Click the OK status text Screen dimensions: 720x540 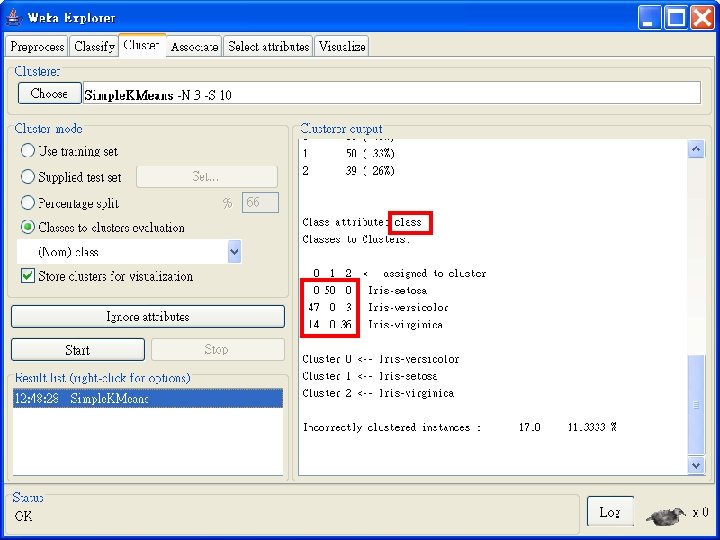(23, 516)
